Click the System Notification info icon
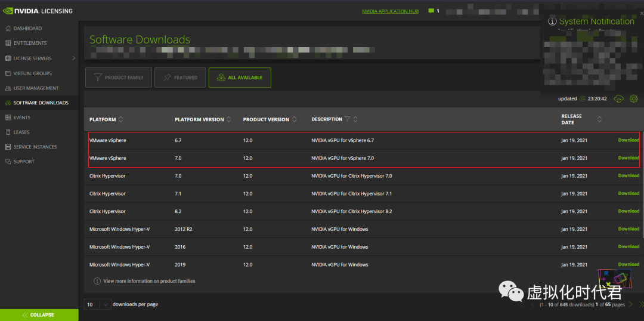This screenshot has height=321, width=644. pyautogui.click(x=553, y=21)
